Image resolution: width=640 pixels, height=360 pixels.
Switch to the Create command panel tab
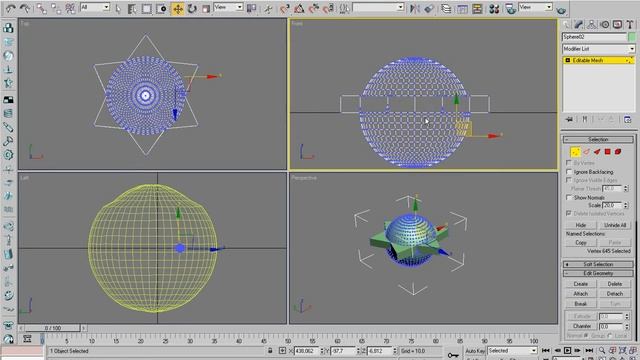[x=566, y=25]
